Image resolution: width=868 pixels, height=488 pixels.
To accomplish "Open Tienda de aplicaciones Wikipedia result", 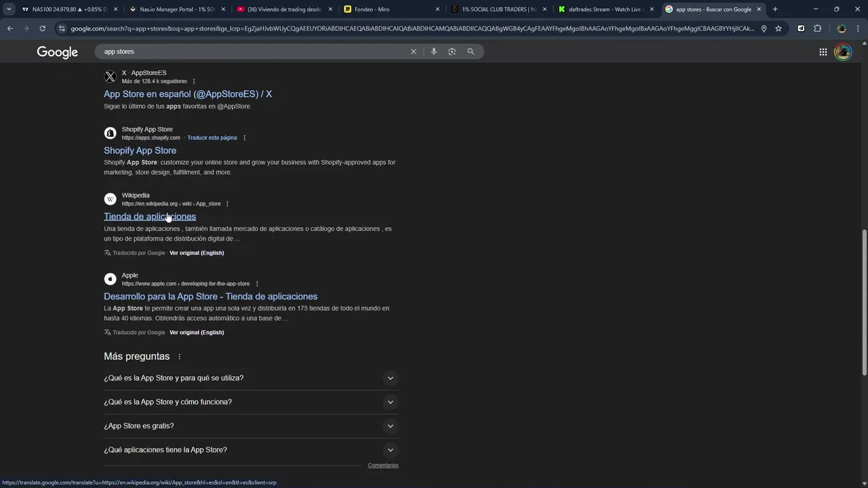I will click(150, 217).
